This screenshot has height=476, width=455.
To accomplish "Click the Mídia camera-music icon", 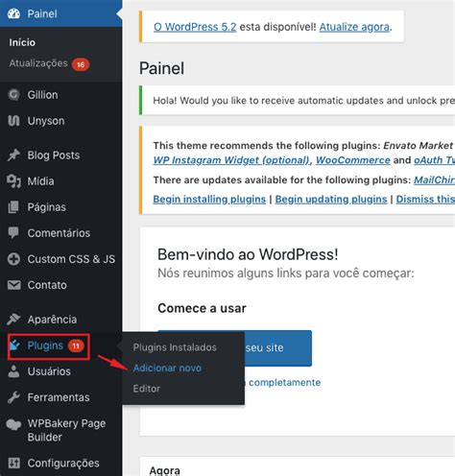I will (13, 181).
